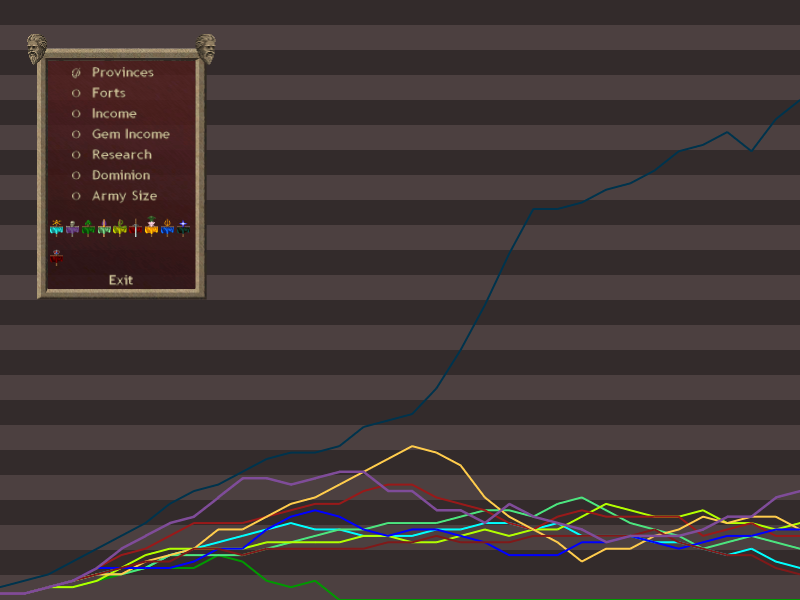This screenshot has width=800, height=600.
Task: Click Exit to close the score graphs
Action: click(121, 280)
